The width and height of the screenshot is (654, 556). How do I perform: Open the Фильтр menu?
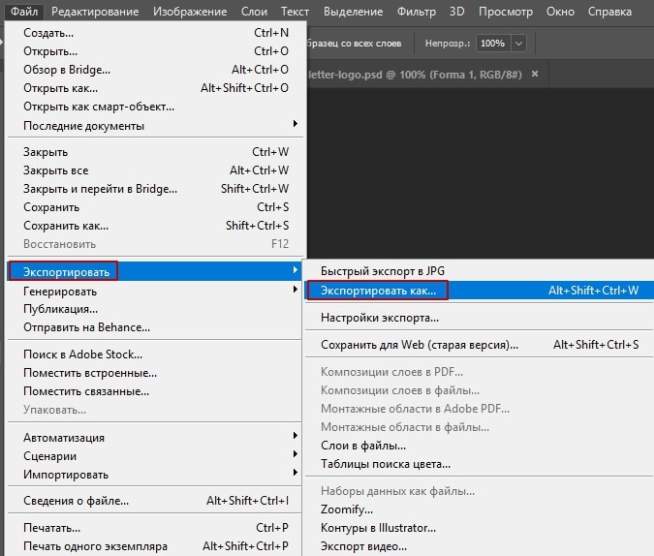pos(416,11)
